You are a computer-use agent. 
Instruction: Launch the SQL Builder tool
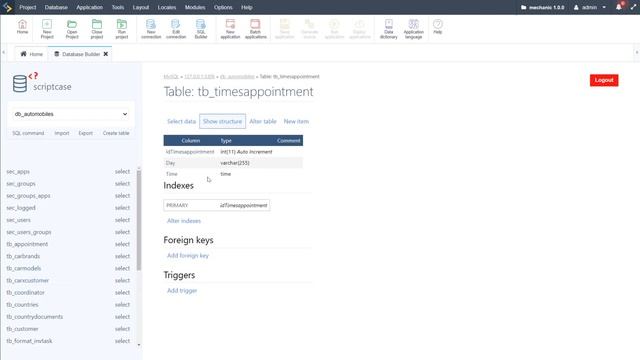pos(201,29)
